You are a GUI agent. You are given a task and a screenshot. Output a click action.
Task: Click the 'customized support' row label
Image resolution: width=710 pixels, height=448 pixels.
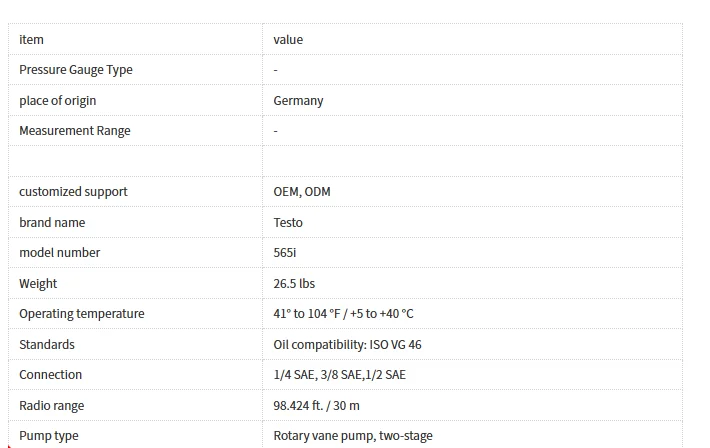click(x=73, y=192)
